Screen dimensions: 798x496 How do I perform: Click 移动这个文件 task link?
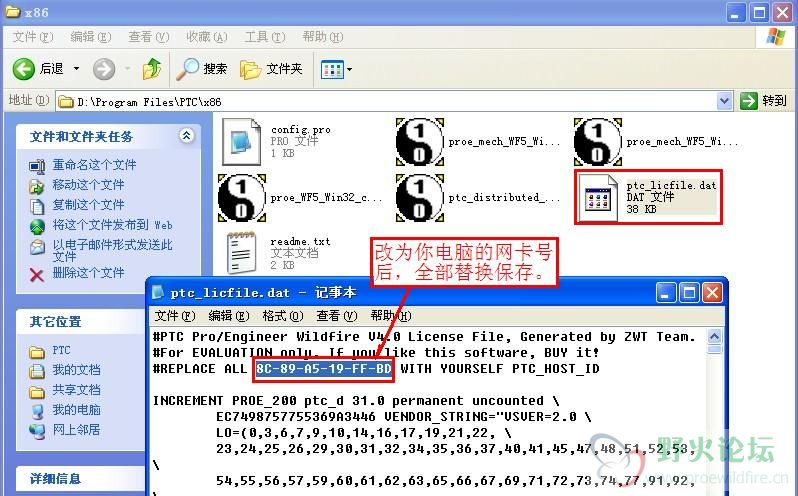(88, 185)
